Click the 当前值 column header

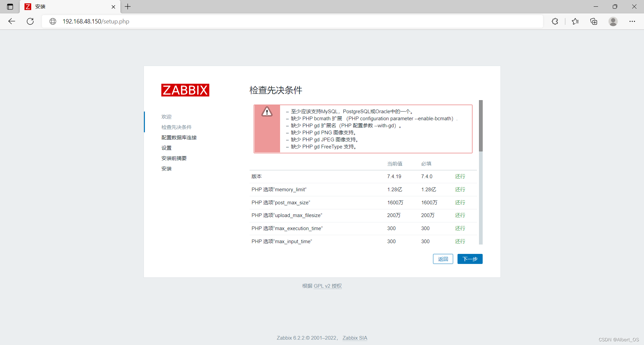(395, 163)
